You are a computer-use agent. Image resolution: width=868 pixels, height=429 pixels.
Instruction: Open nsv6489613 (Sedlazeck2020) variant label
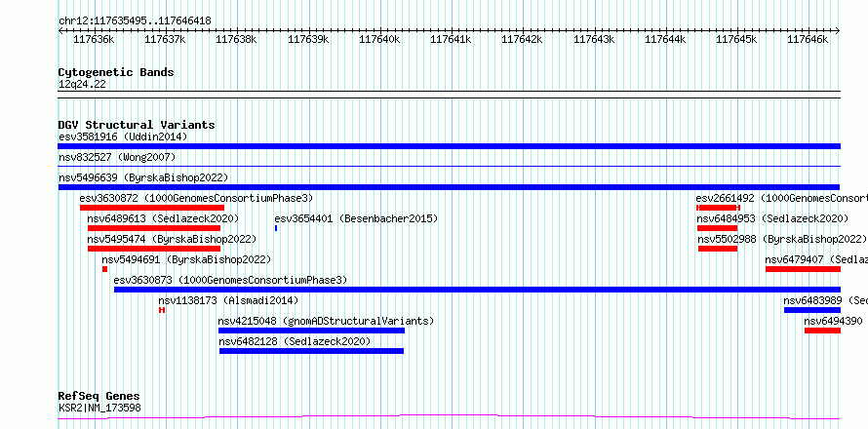point(163,219)
